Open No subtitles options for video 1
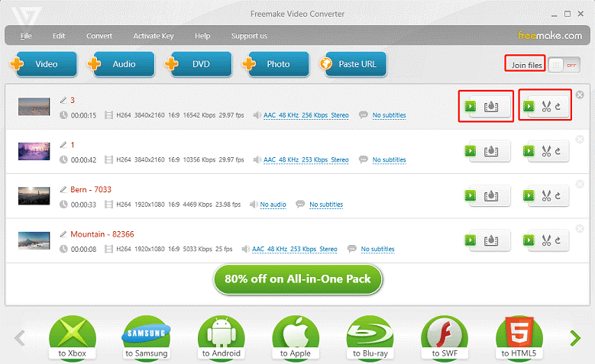Viewport: 595px width, 364px height. point(389,160)
